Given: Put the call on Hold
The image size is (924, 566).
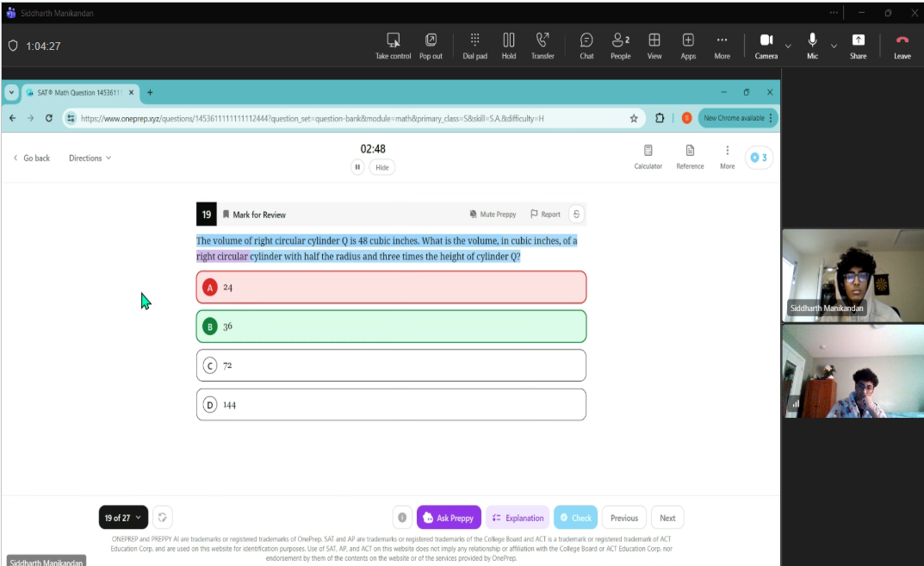Looking at the screenshot, I should (509, 46).
